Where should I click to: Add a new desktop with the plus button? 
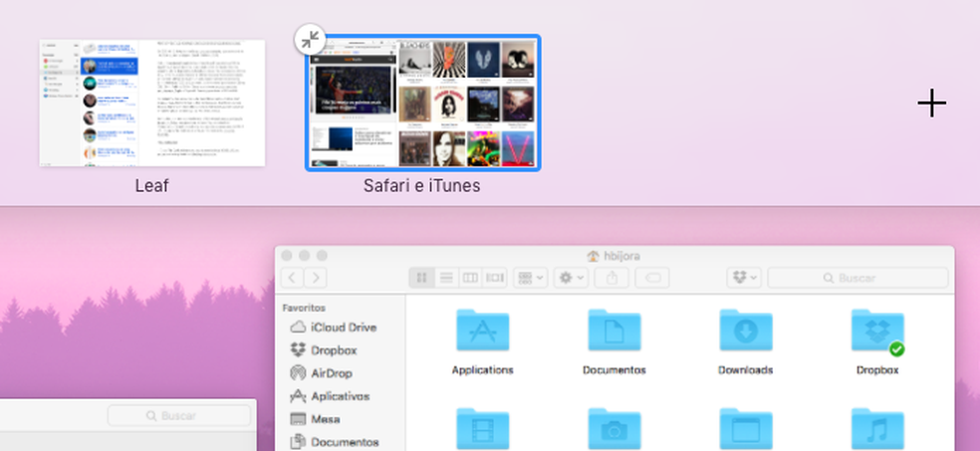(931, 104)
